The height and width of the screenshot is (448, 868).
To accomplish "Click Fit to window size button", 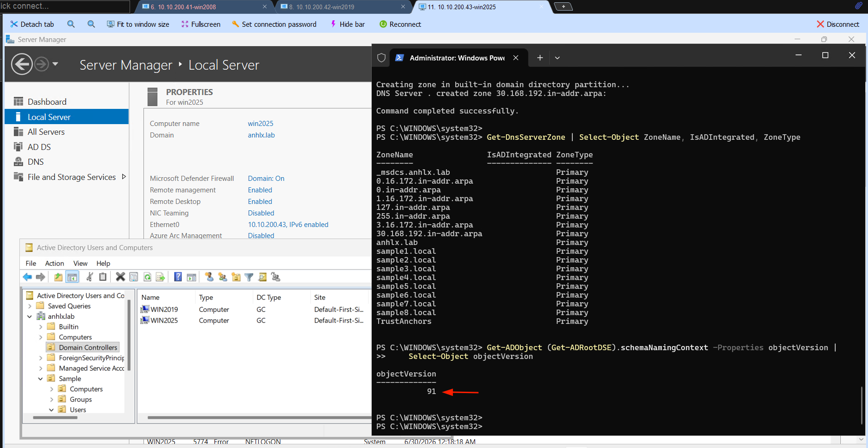I will tap(138, 24).
